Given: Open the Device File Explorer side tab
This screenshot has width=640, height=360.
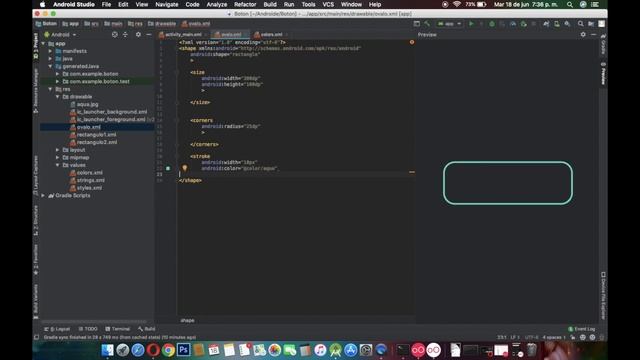Looking at the screenshot, I should (x=603, y=296).
